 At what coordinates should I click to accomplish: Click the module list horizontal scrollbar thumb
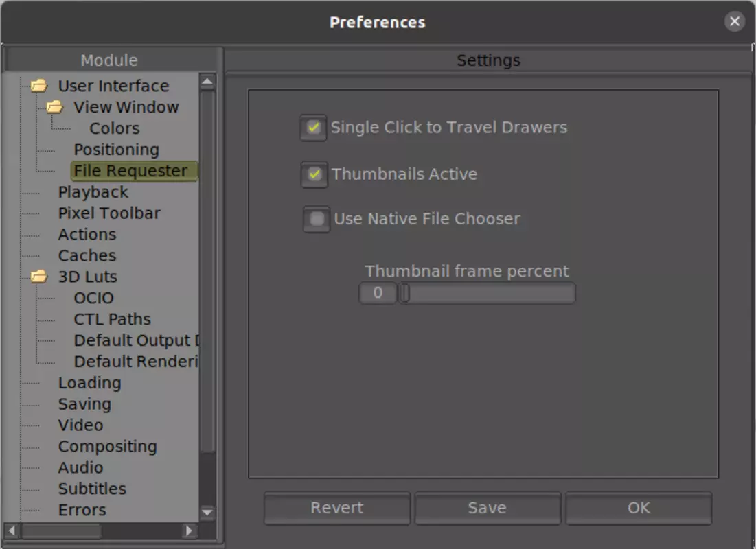pos(61,530)
